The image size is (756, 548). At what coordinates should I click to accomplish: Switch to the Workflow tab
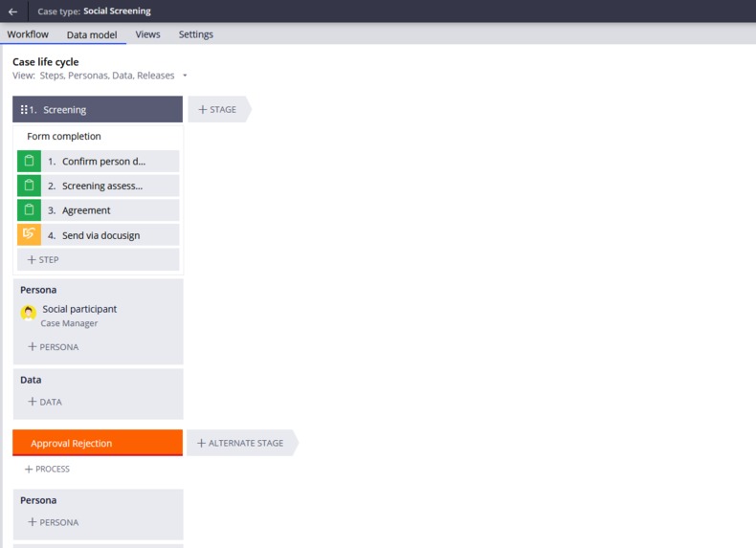(x=28, y=34)
